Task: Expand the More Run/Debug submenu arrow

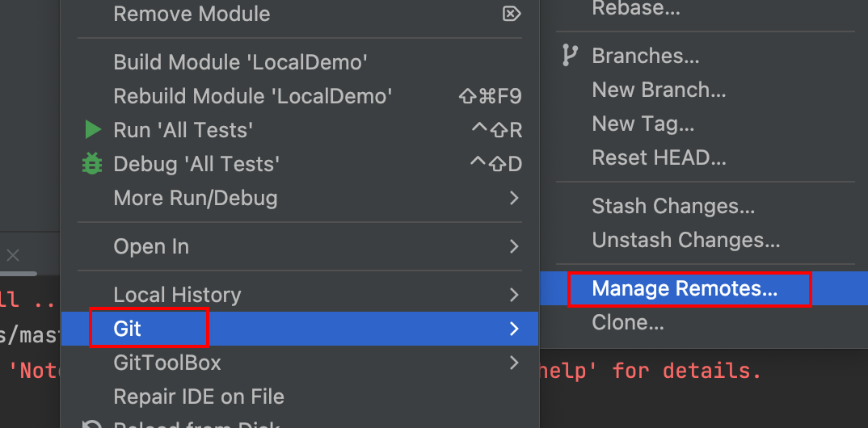Action: click(514, 198)
